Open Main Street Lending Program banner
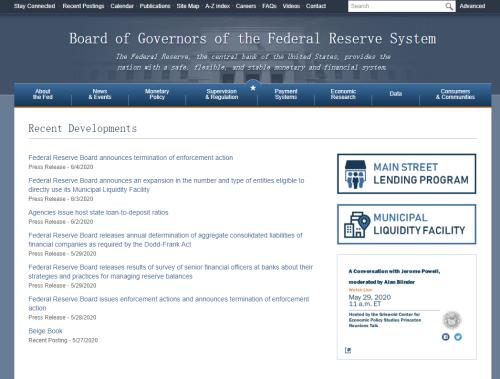500x379 pixels. [x=406, y=174]
